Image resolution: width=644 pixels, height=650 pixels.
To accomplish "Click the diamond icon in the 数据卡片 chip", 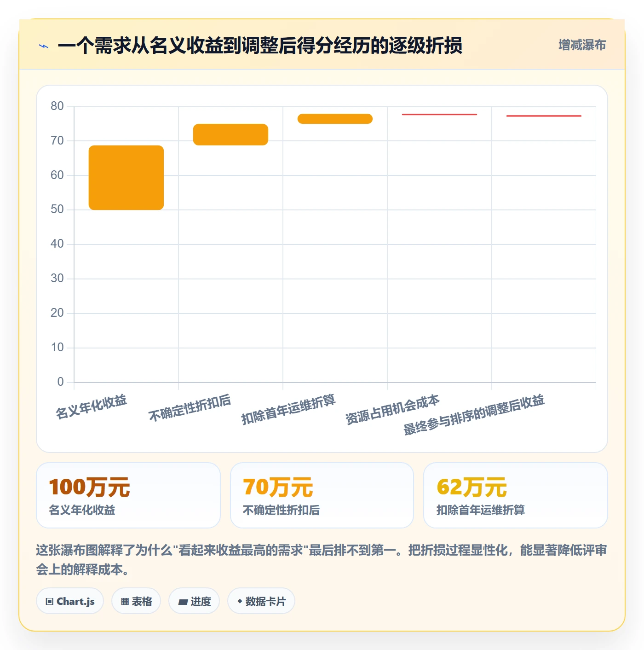I will tap(240, 601).
